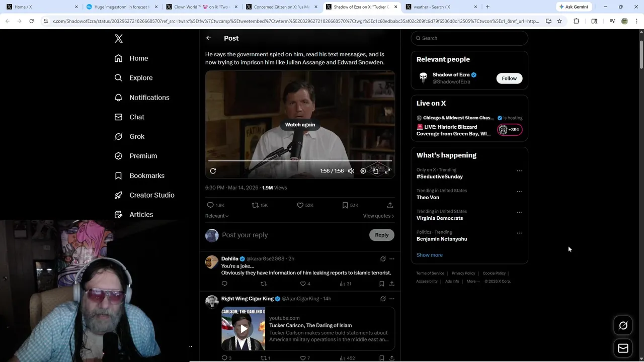Click the Reply button

point(382,235)
